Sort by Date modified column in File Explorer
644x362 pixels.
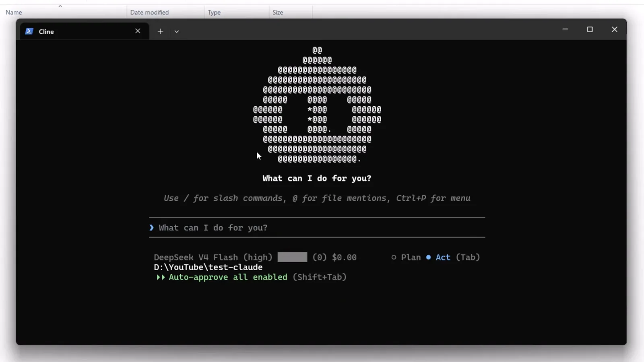165,12
